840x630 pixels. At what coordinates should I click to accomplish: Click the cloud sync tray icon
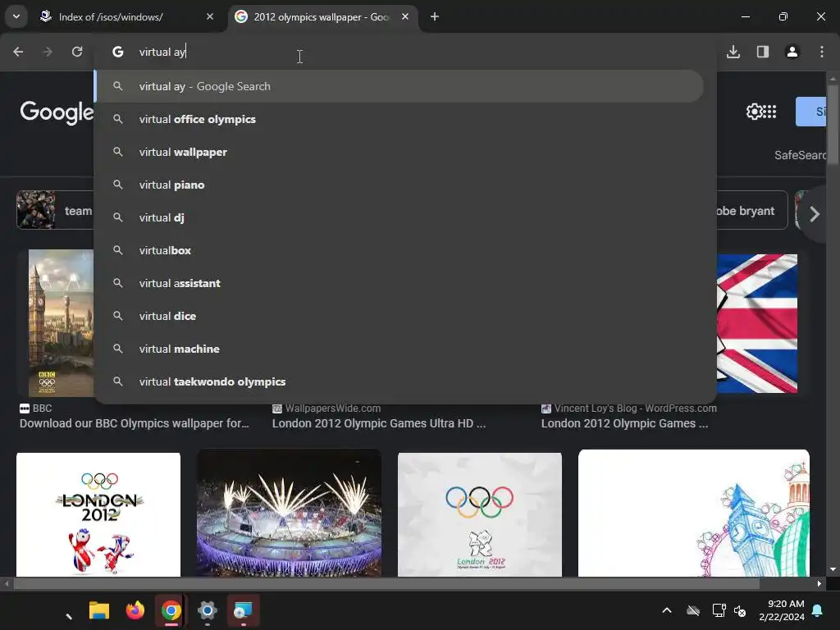pos(693,610)
